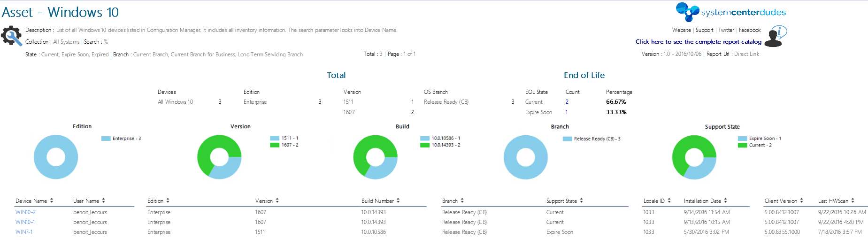Open device WIN10-1
This screenshot has width=868, height=240.
[x=25, y=222]
